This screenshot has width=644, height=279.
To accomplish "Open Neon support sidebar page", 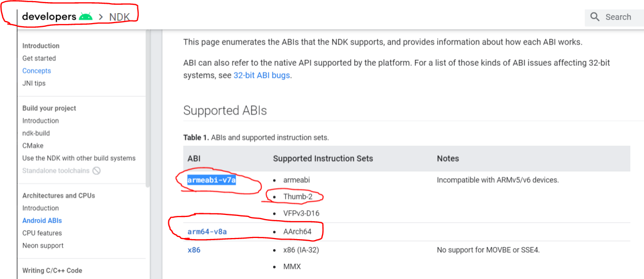I will coord(43,245).
